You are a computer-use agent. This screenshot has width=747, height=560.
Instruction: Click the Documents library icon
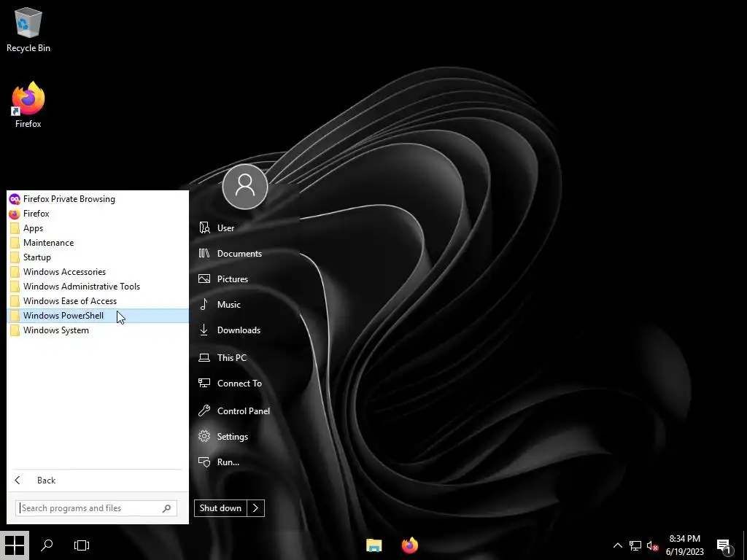coord(204,253)
